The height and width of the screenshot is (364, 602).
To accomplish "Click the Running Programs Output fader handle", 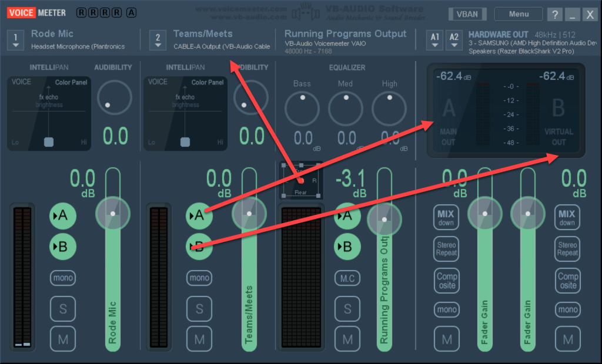I will 384,220.
